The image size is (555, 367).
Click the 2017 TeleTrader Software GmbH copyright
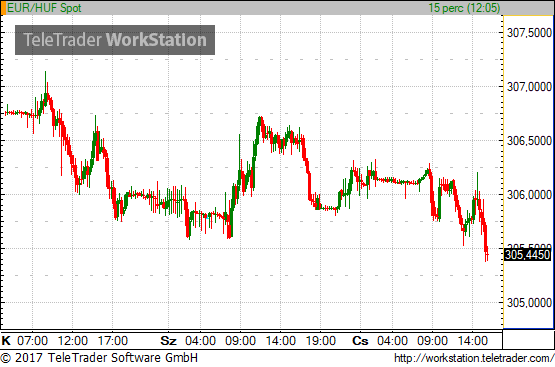click(x=99, y=357)
